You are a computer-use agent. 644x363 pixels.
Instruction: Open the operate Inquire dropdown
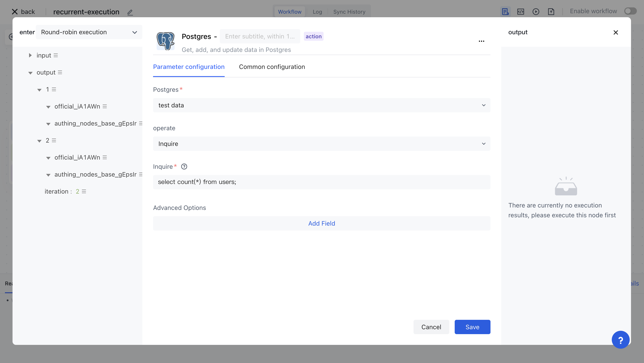click(x=322, y=144)
